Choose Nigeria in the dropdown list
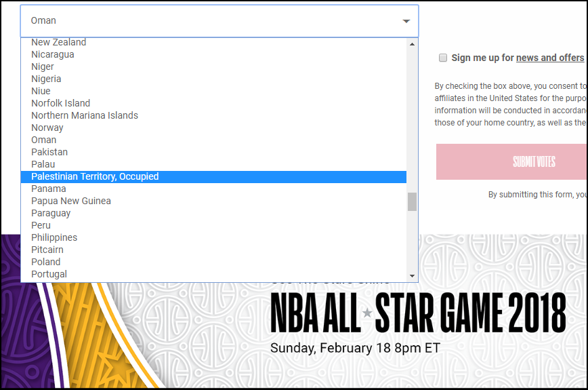588x390 pixels. (213, 79)
